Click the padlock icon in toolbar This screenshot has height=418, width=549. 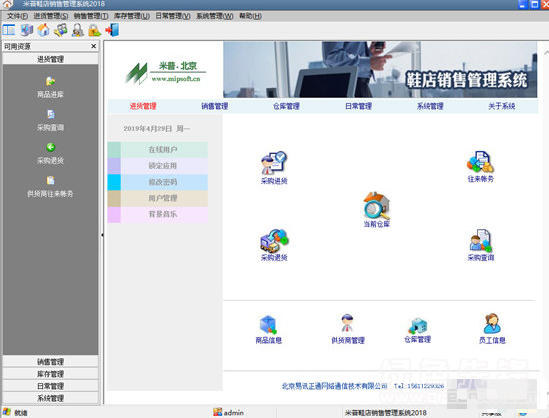[95, 30]
